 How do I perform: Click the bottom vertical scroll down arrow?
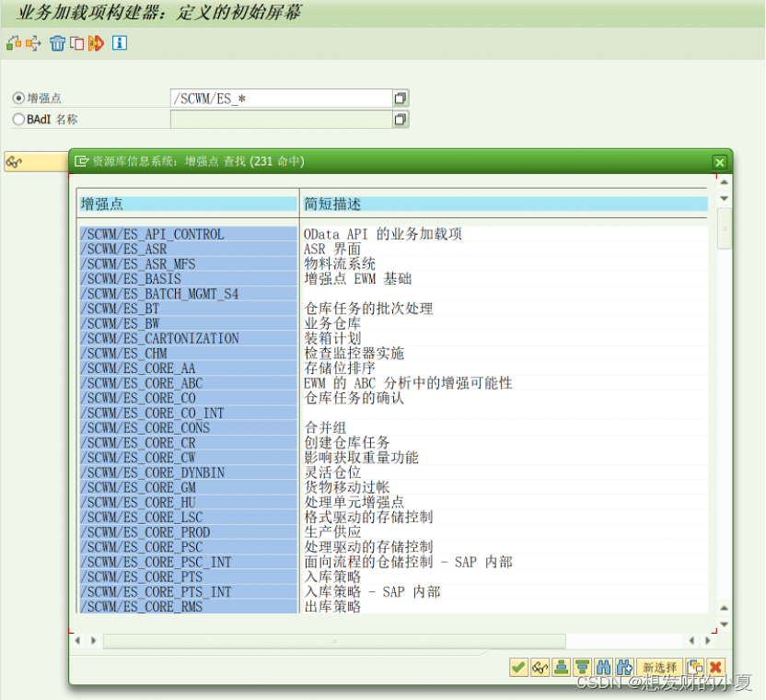click(x=725, y=624)
